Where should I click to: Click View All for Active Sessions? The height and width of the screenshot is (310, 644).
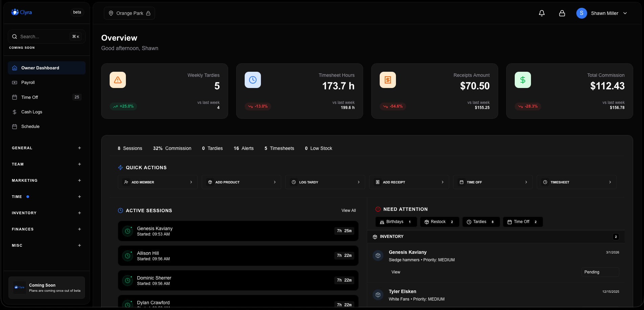point(349,210)
